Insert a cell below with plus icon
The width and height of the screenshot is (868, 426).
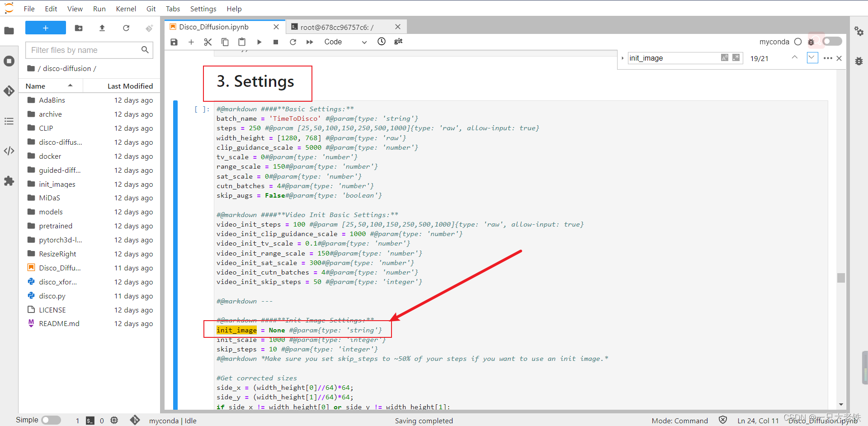pos(191,42)
